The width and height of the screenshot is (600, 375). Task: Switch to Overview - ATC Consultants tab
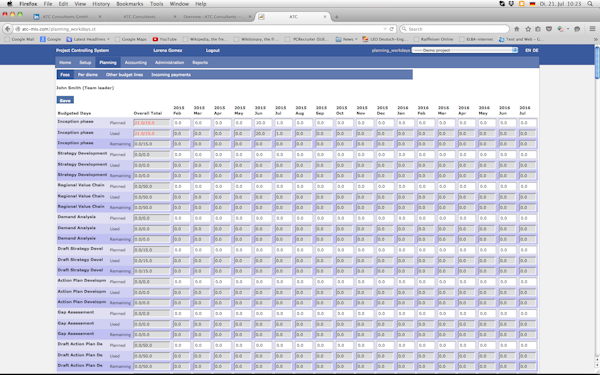pos(217,17)
